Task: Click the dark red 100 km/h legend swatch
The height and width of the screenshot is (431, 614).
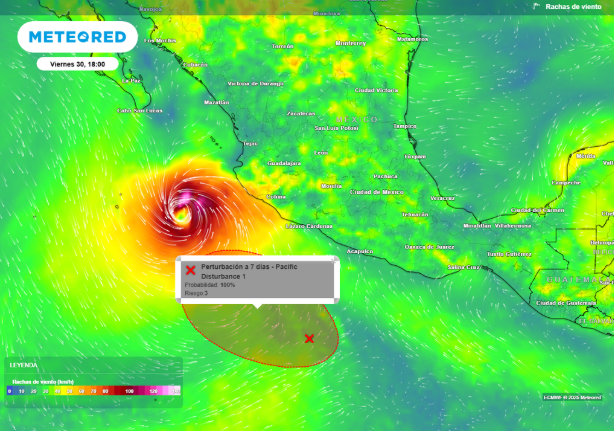Action: tap(129, 391)
